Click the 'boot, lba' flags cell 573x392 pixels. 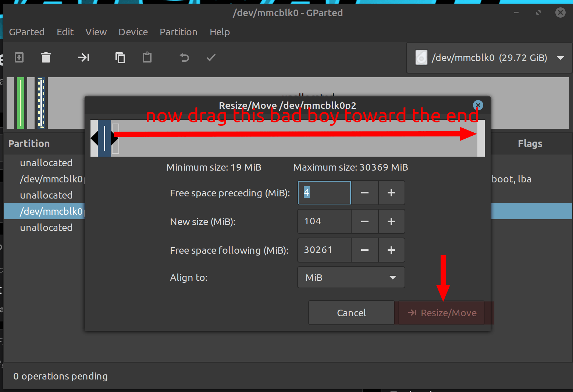512,179
